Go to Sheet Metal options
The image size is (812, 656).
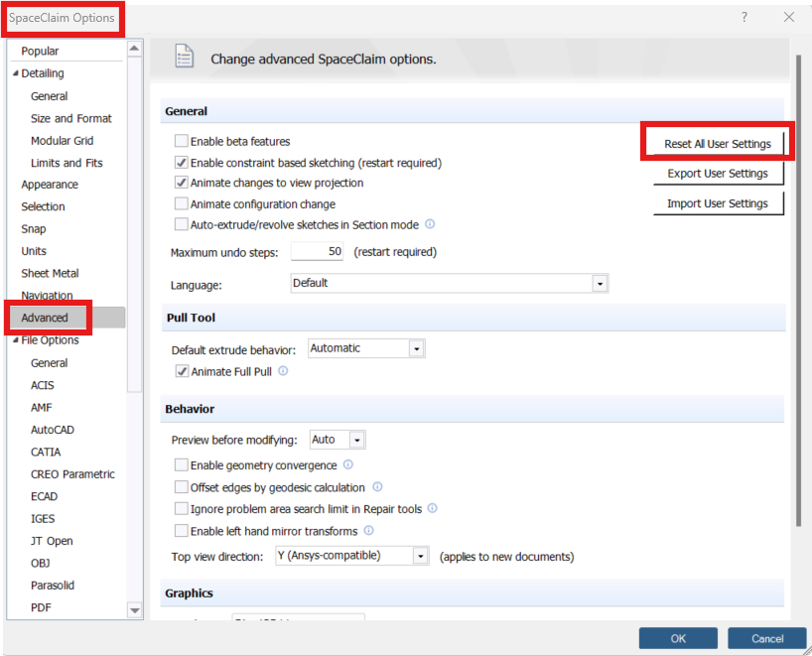point(51,273)
